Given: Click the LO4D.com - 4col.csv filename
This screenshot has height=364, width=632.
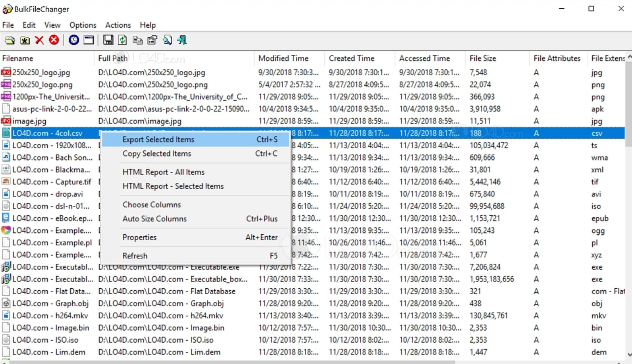Looking at the screenshot, I should pos(48,133).
